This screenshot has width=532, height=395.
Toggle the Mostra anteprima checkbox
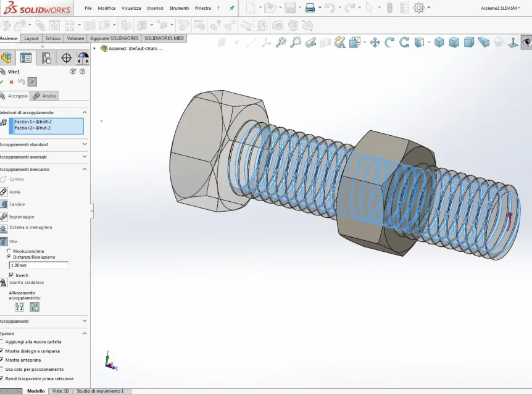point(2,360)
